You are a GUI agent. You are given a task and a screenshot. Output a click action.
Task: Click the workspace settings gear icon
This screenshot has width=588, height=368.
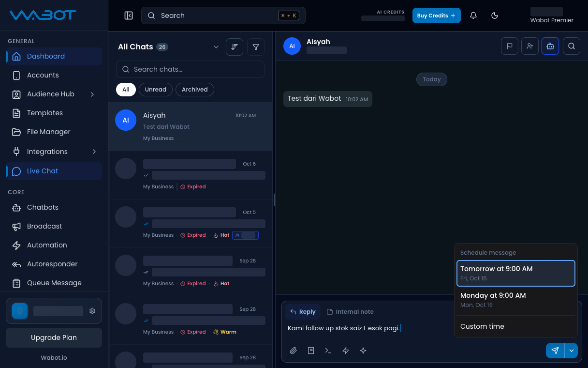point(92,311)
